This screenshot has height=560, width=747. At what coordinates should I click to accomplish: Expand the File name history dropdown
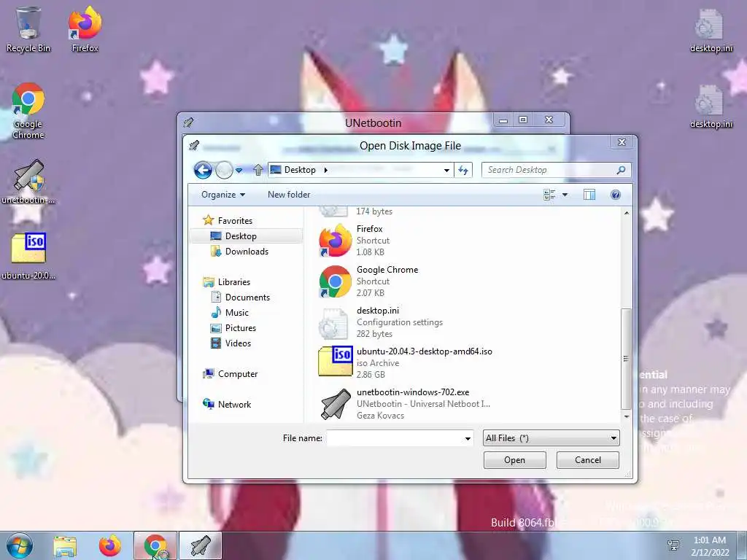[x=468, y=438]
